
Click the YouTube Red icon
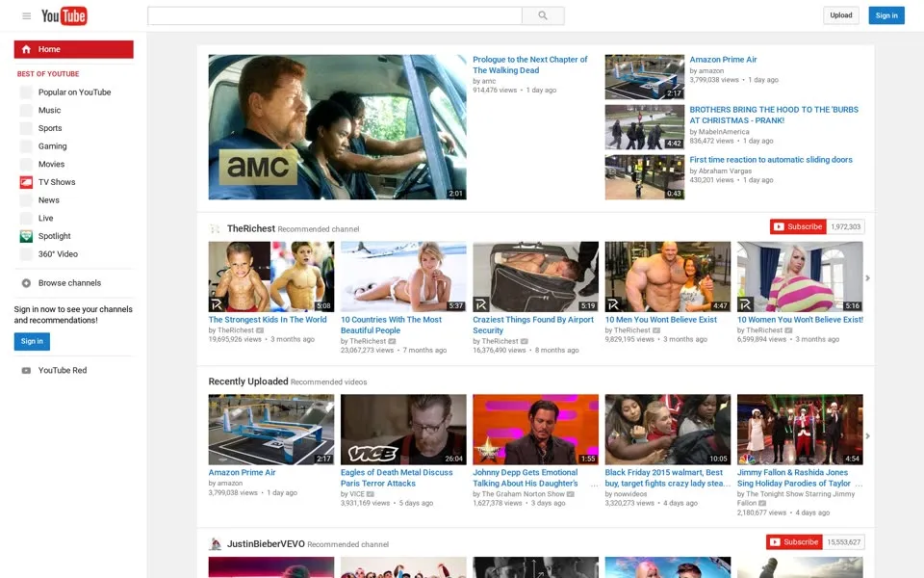coord(26,370)
